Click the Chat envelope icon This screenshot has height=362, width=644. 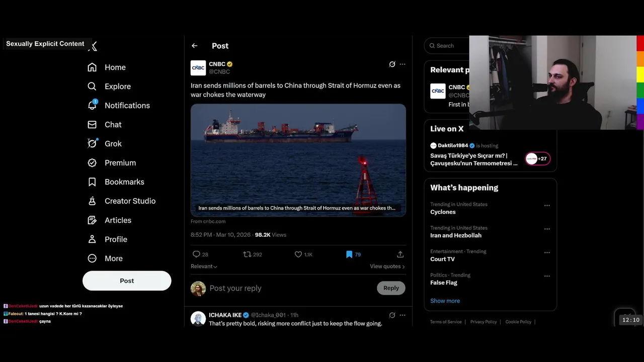[92, 125]
